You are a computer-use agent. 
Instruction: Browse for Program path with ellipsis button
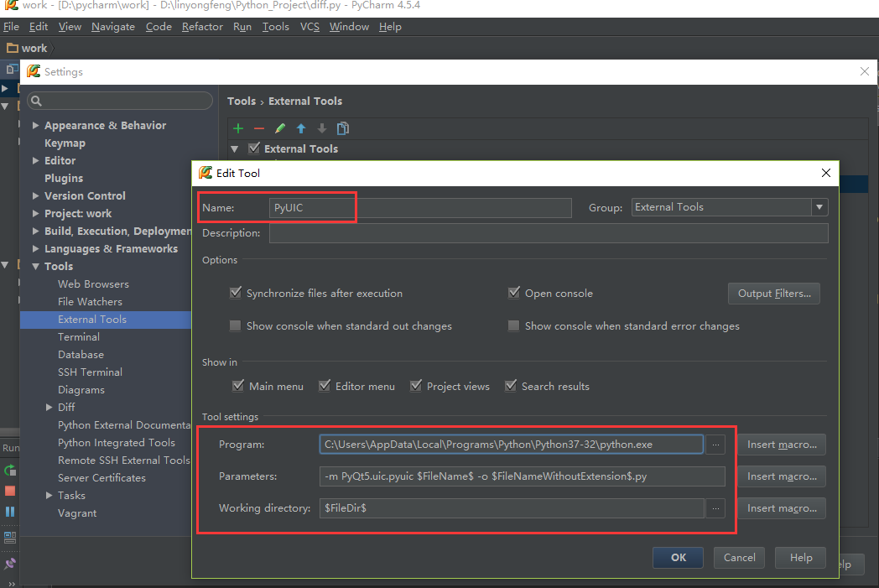[715, 445]
